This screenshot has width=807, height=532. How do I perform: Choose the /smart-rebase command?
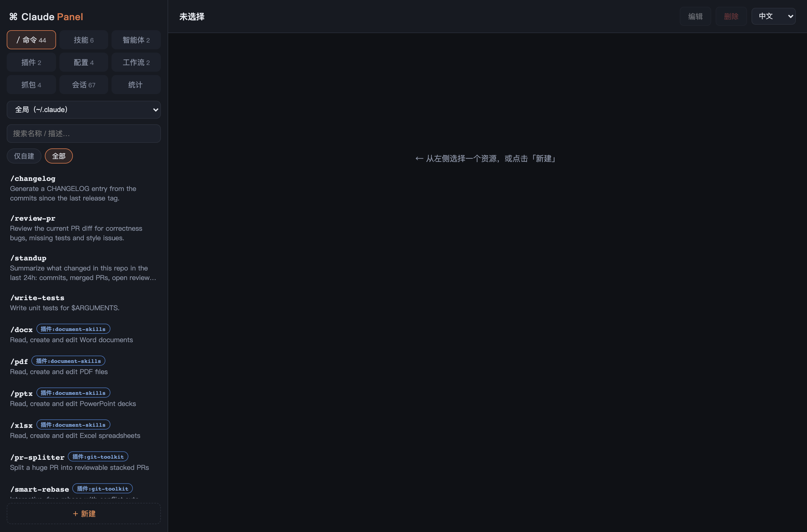click(84, 489)
